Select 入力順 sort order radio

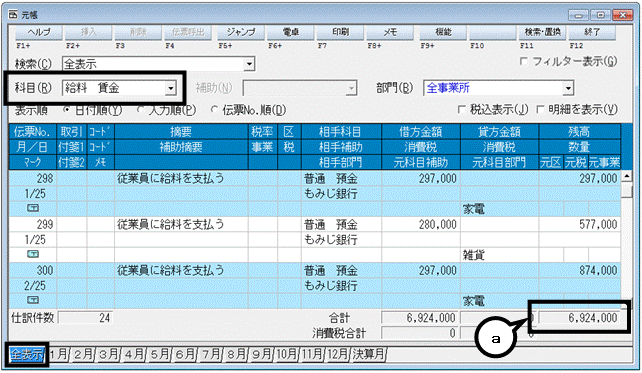(140, 110)
